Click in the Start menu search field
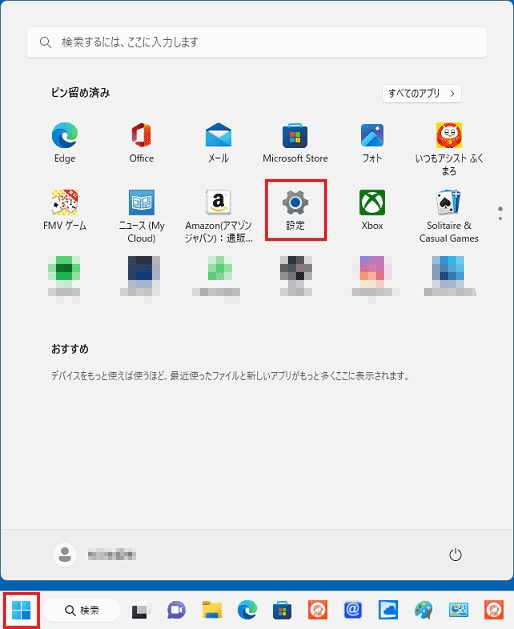 tap(257, 42)
